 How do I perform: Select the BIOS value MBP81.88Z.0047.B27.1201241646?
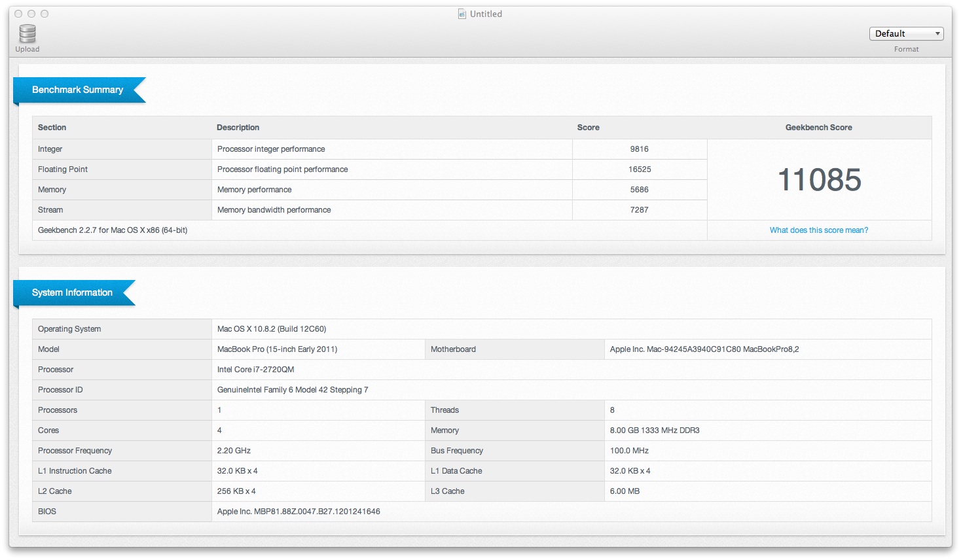[x=299, y=512]
